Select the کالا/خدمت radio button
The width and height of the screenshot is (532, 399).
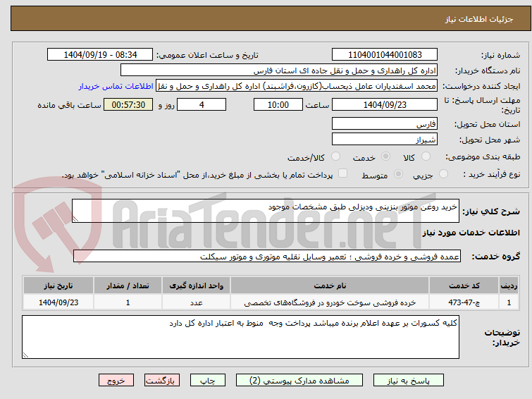335,156
